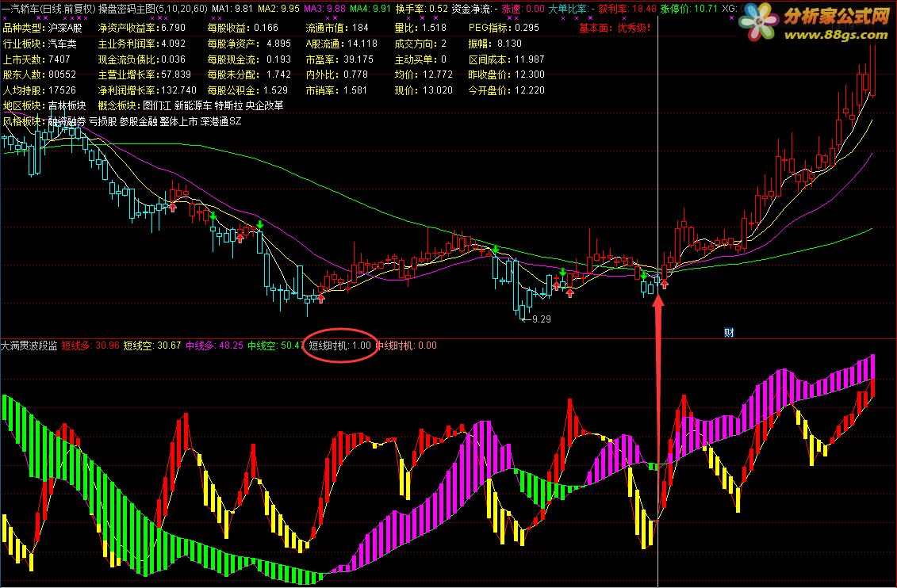Click the 每股未分配: 1.742 field

(249, 74)
